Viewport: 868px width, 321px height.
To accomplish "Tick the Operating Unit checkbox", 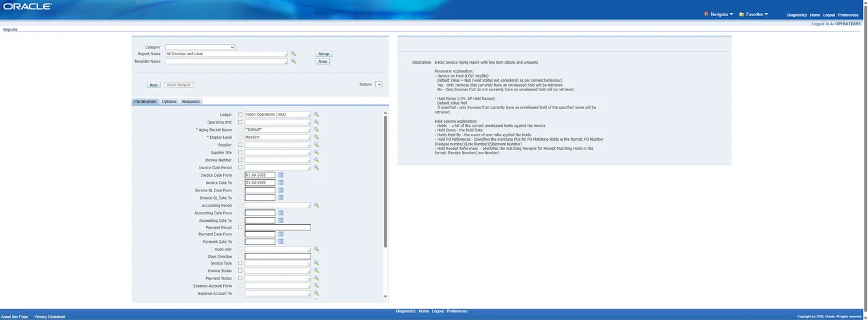I will 240,122.
